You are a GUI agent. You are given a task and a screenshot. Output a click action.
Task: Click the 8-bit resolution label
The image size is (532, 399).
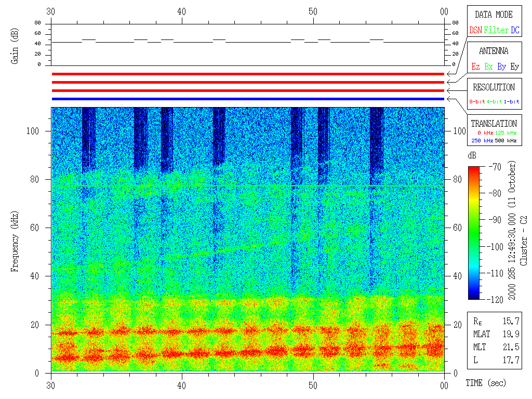pyautogui.click(x=477, y=102)
